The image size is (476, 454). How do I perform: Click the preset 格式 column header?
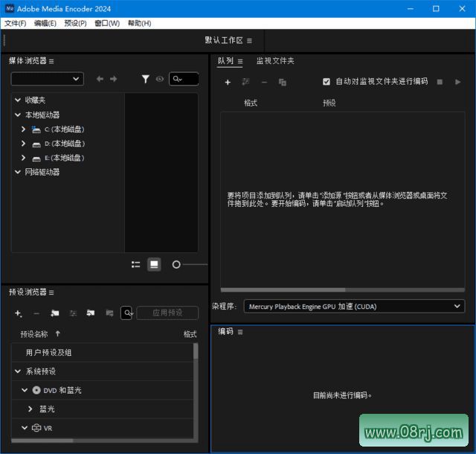coord(190,334)
